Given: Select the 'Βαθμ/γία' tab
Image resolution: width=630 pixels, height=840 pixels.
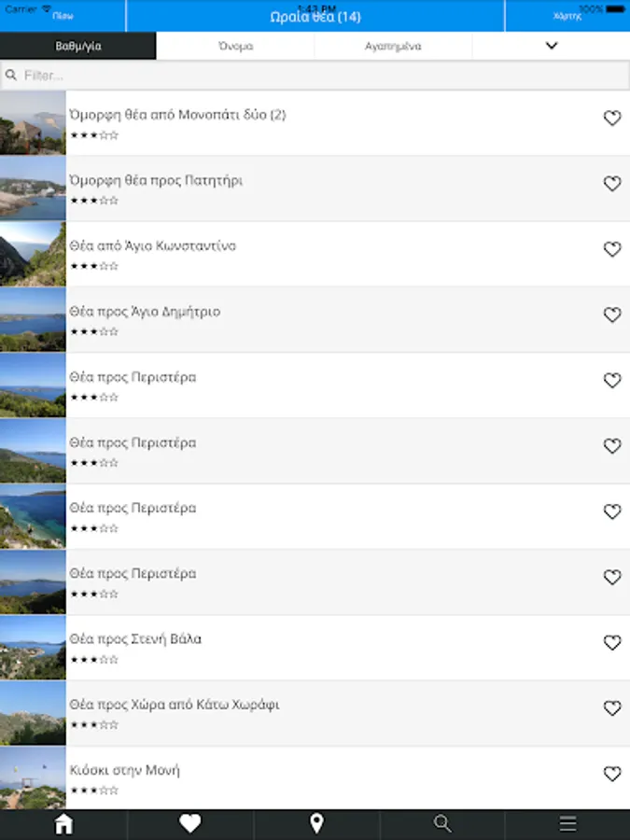Looking at the screenshot, I should click(x=78, y=46).
